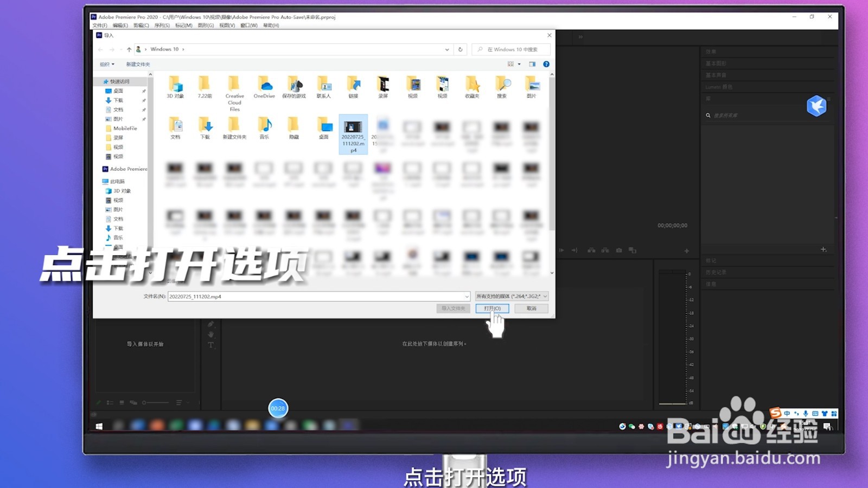Switch the Project panel to list view
Image resolution: width=868 pixels, height=488 pixels.
point(110,403)
